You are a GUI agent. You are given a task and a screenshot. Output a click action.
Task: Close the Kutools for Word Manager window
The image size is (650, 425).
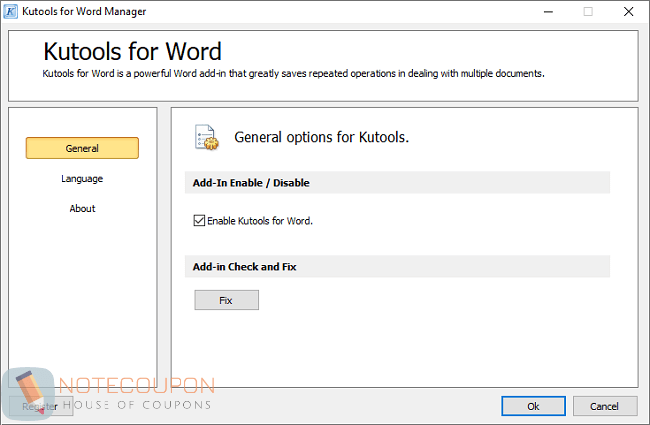(x=628, y=12)
